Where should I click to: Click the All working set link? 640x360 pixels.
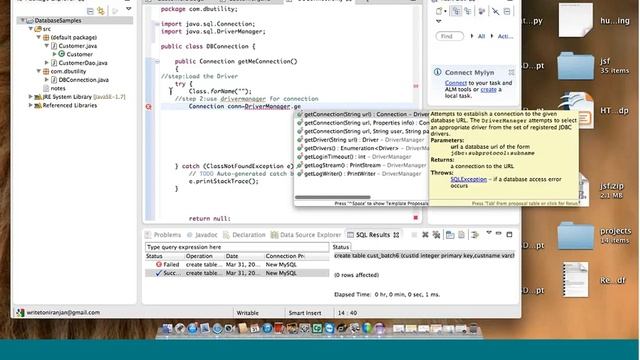pyautogui.click(x=482, y=36)
